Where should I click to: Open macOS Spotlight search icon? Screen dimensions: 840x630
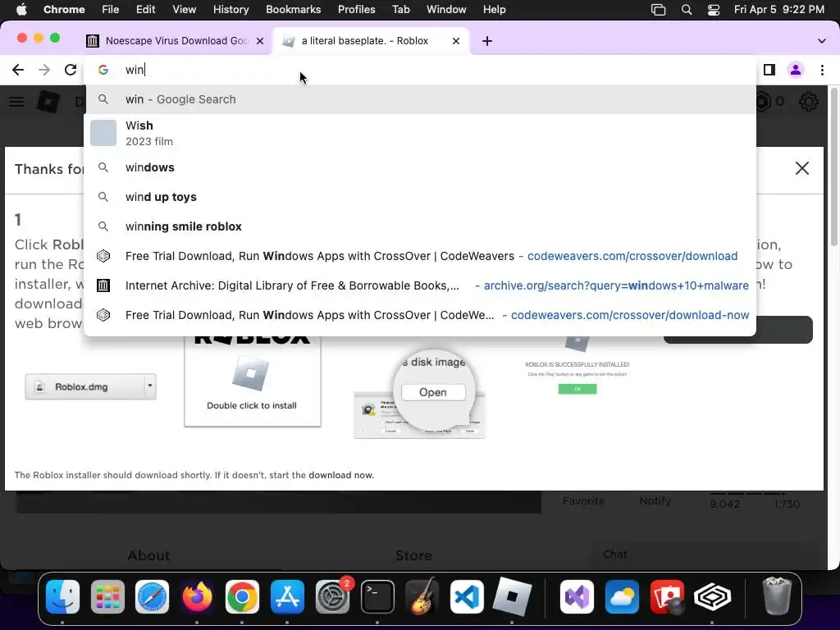pos(687,10)
